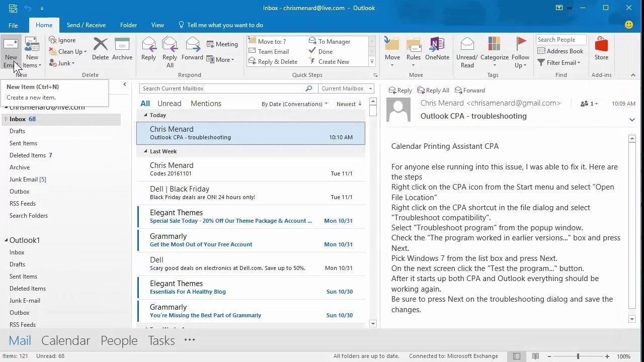The height and width of the screenshot is (362, 644).
Task: Click the Follow Up flag
Action: click(521, 44)
